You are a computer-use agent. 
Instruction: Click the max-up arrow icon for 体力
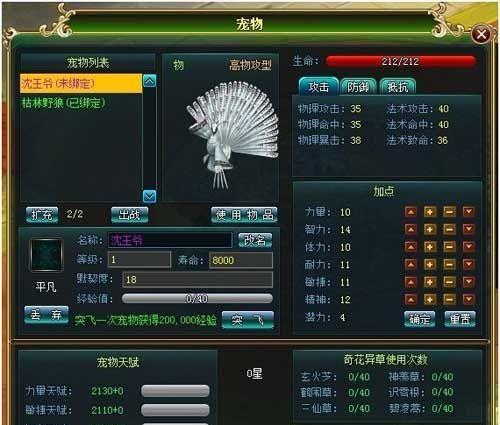coord(411,247)
